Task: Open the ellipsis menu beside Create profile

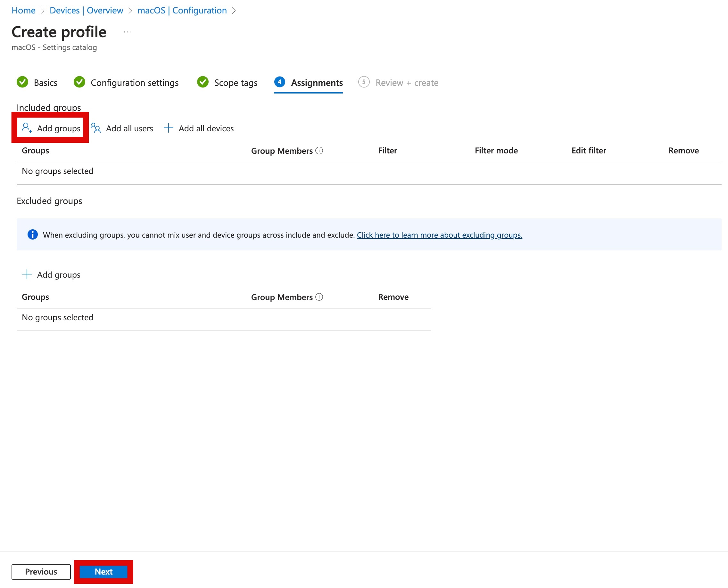Action: tap(127, 32)
